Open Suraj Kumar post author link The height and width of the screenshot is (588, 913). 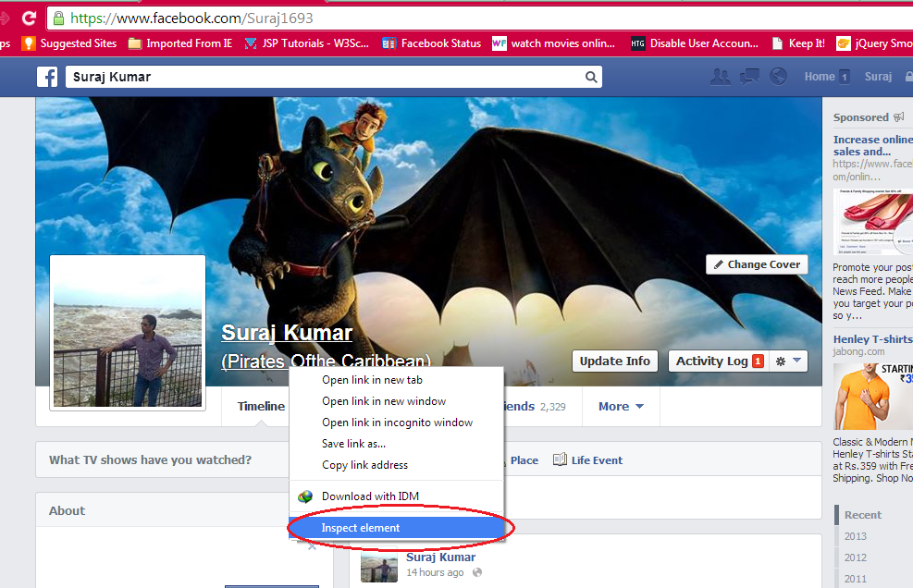441,557
